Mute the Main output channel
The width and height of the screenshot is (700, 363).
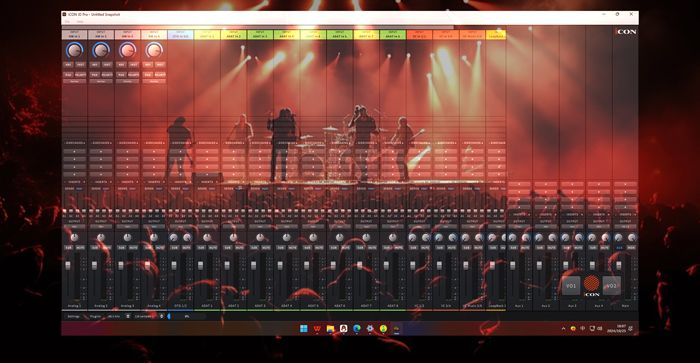tap(631, 247)
